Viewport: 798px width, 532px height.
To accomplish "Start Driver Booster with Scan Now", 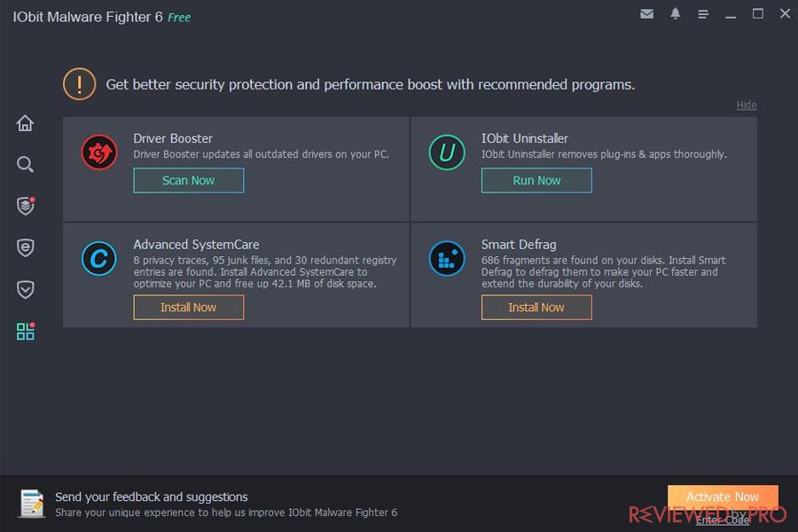I will pos(188,180).
